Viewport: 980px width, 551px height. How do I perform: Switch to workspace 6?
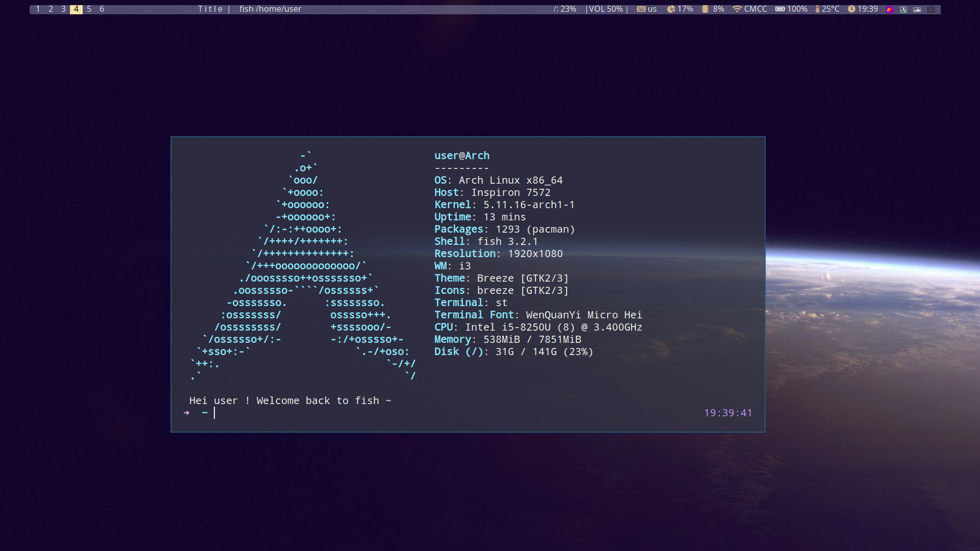pyautogui.click(x=102, y=9)
